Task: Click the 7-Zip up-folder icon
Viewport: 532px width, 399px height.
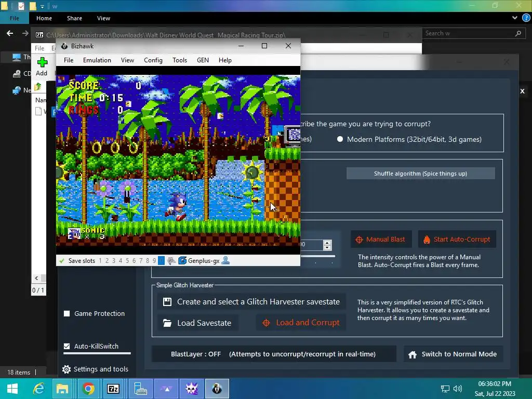Action: [x=37, y=87]
